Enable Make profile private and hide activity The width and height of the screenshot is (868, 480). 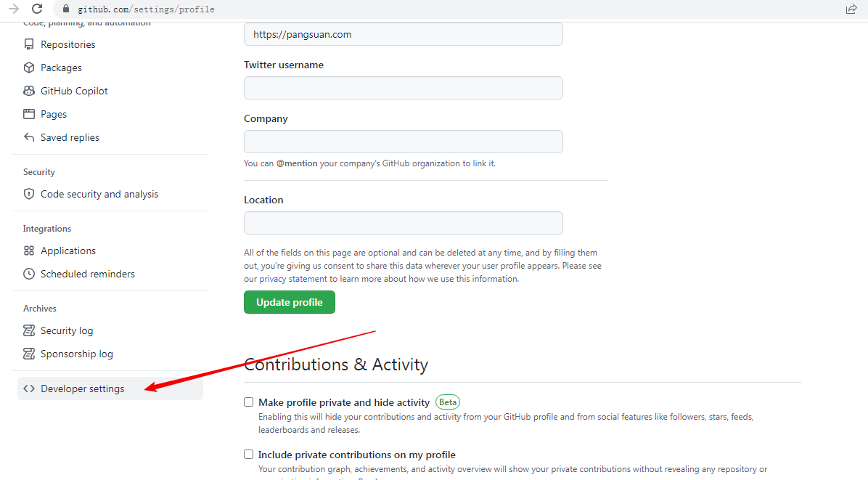click(x=249, y=402)
